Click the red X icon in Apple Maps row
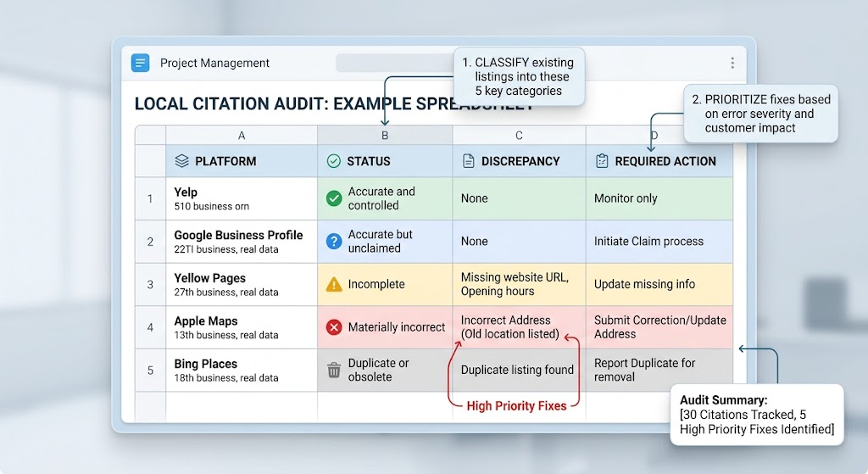 [x=334, y=327]
